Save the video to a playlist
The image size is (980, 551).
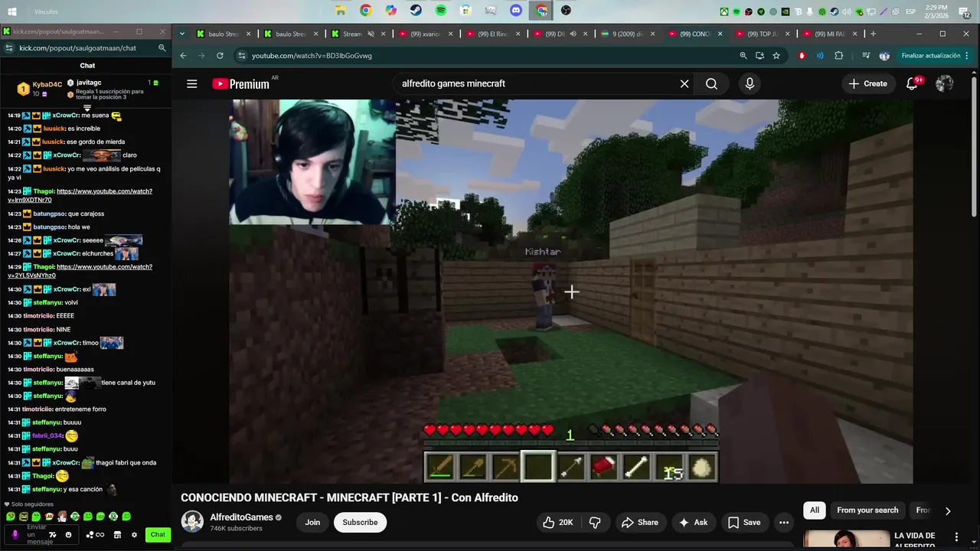pos(743,523)
